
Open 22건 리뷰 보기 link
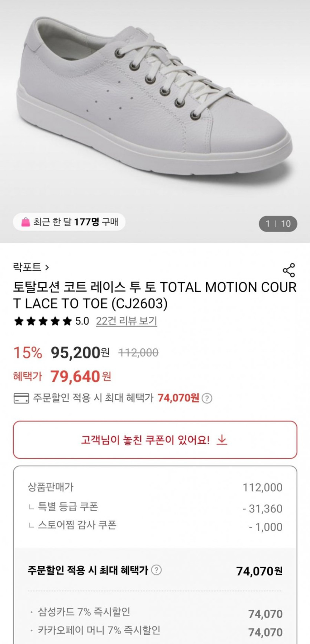point(126,321)
